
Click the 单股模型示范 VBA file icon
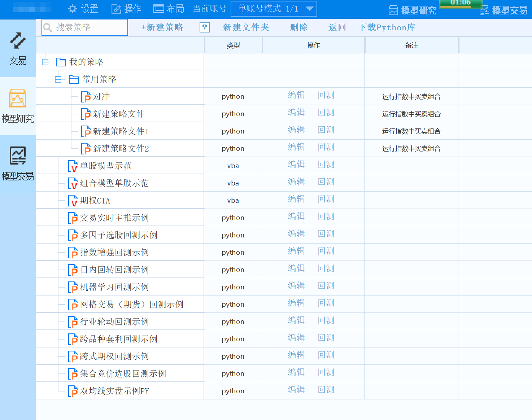(73, 166)
